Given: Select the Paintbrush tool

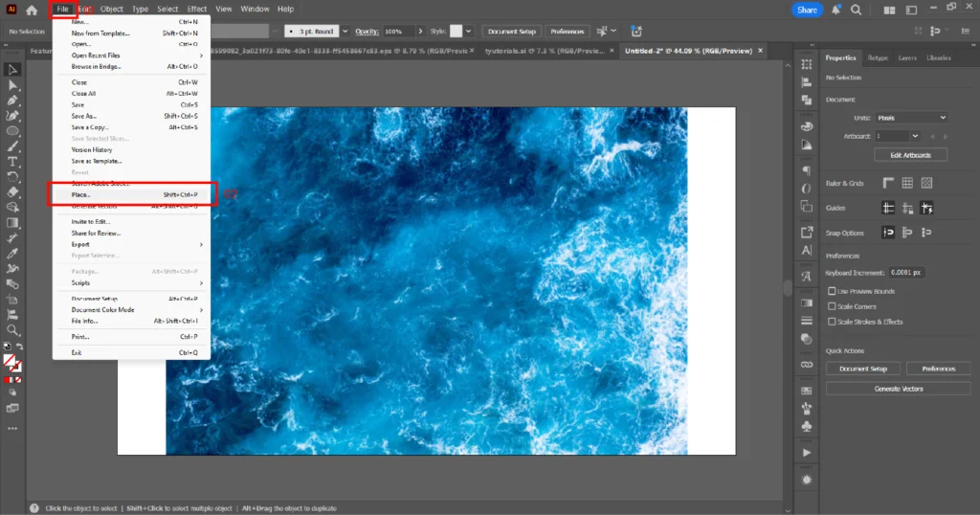Looking at the screenshot, I should [x=11, y=146].
